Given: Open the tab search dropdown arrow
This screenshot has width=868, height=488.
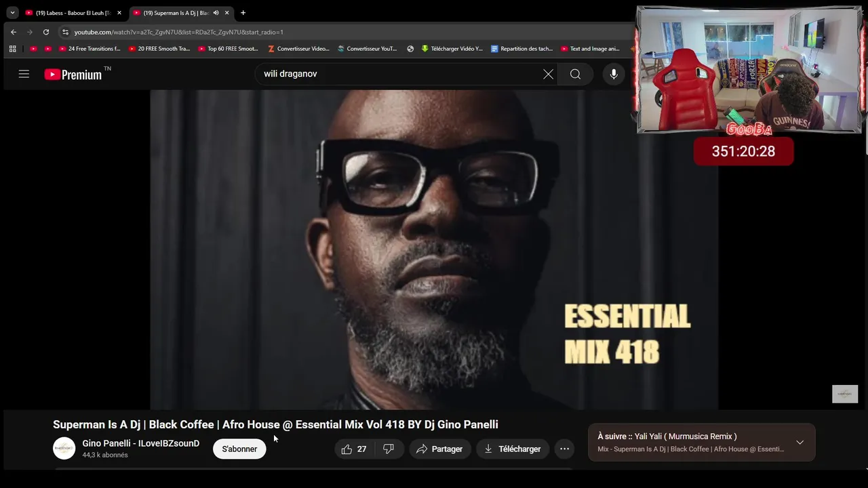Looking at the screenshot, I should pyautogui.click(x=12, y=13).
